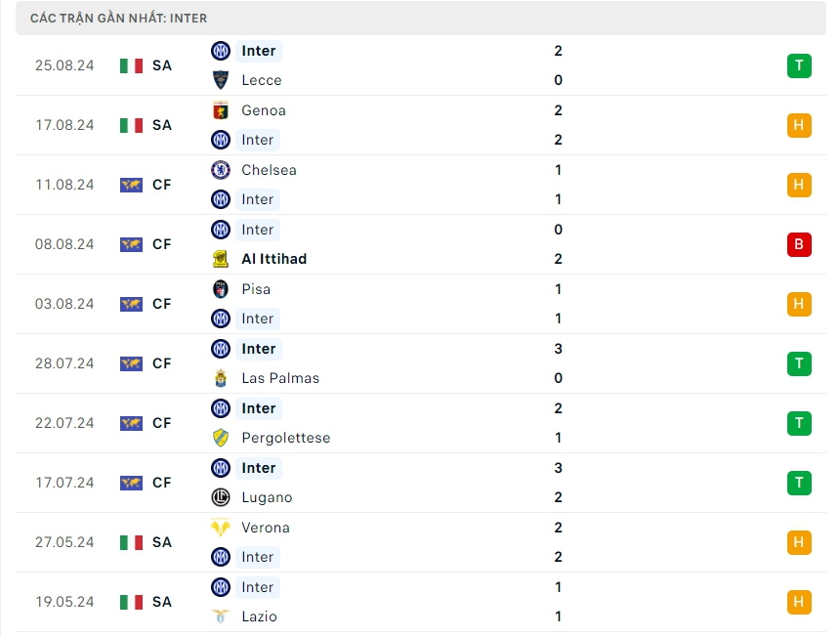Viewport: 840px width, 637px height.
Task: Click the Genoa club crest icon
Action: click(221, 110)
